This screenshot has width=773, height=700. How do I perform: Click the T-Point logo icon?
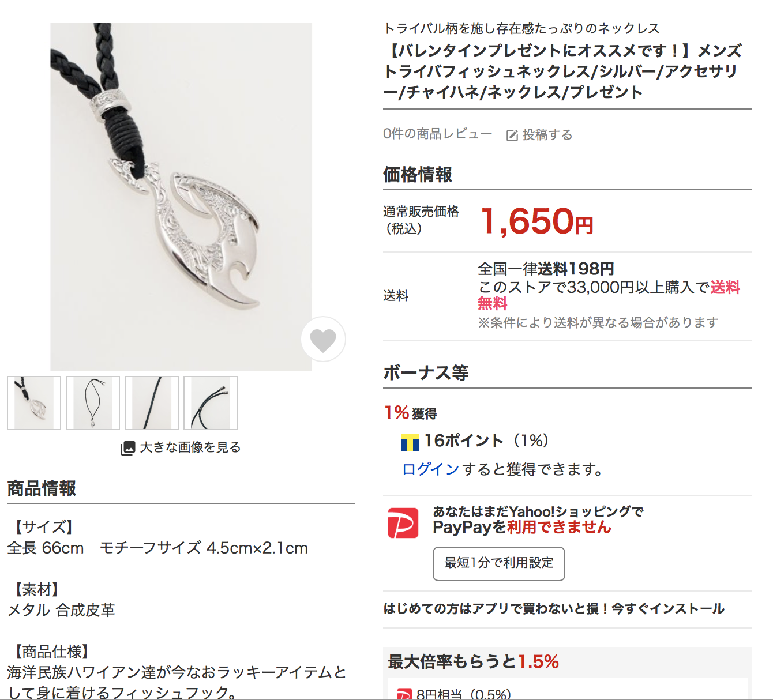pos(410,442)
